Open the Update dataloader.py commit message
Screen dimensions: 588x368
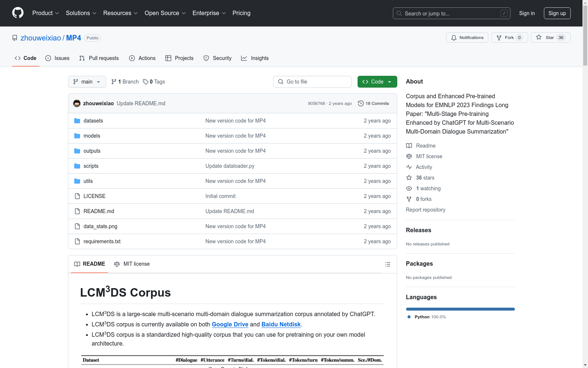tap(230, 166)
